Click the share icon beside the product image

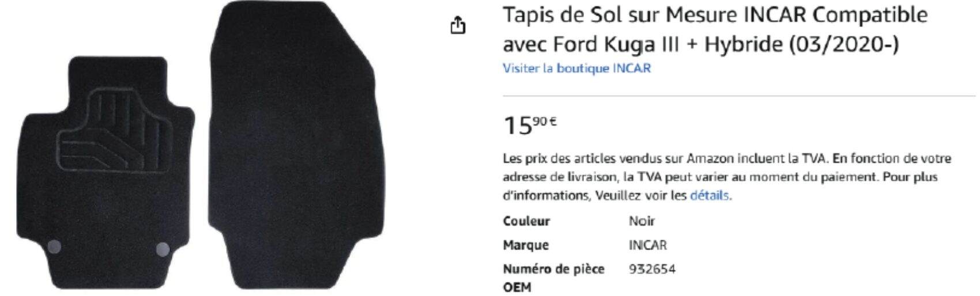(x=458, y=25)
